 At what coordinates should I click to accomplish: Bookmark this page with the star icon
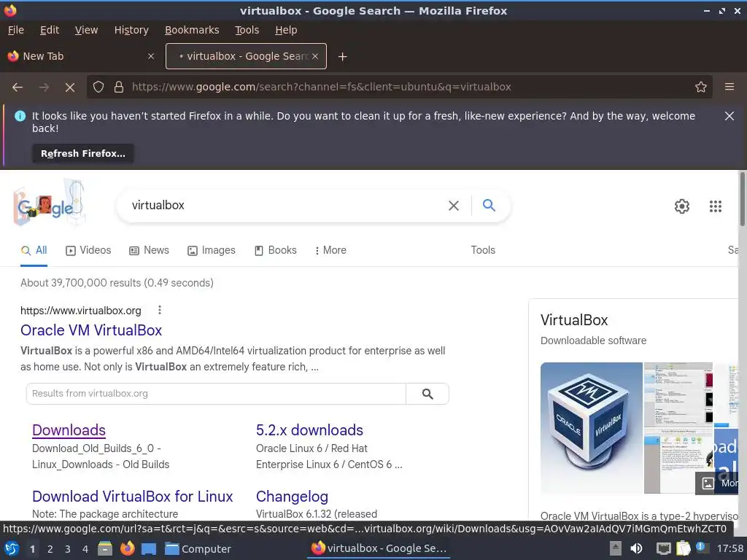(700, 87)
